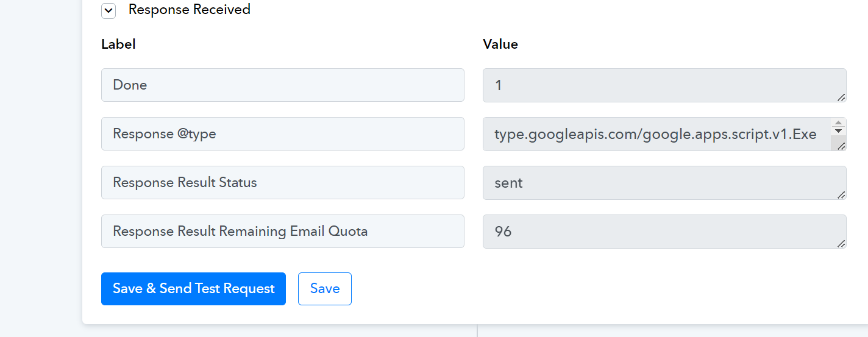Click the Save & Send Test Request button
The width and height of the screenshot is (868, 337).
click(193, 289)
